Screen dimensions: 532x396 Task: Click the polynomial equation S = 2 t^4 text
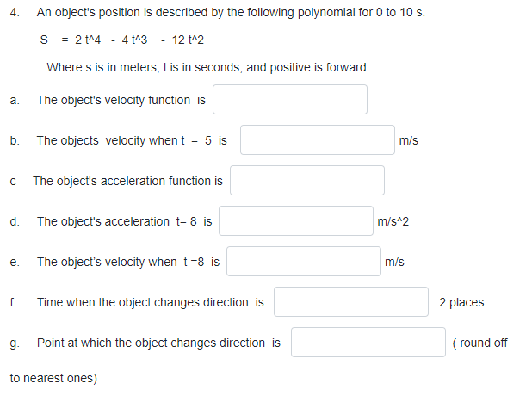click(x=122, y=40)
